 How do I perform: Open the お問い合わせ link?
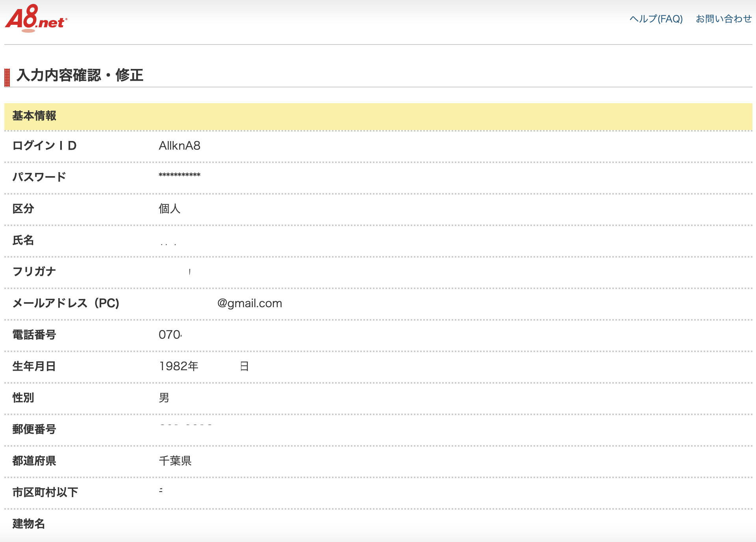tap(724, 19)
